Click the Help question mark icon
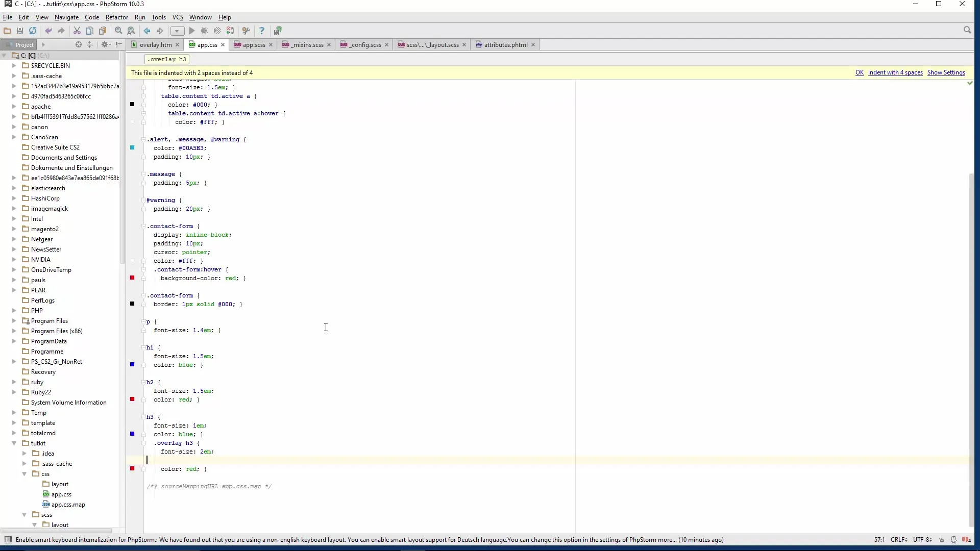Viewport: 980px width, 551px height. click(x=262, y=31)
